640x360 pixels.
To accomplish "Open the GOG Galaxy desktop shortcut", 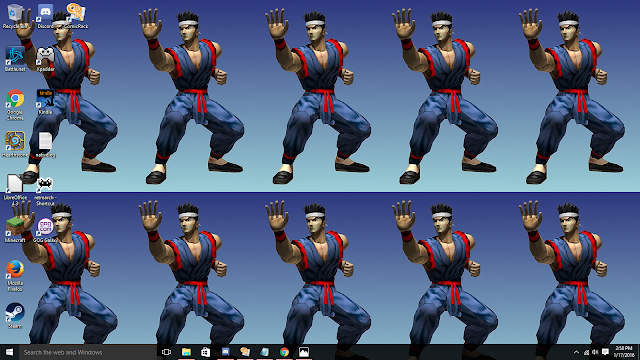I will coord(45,230).
